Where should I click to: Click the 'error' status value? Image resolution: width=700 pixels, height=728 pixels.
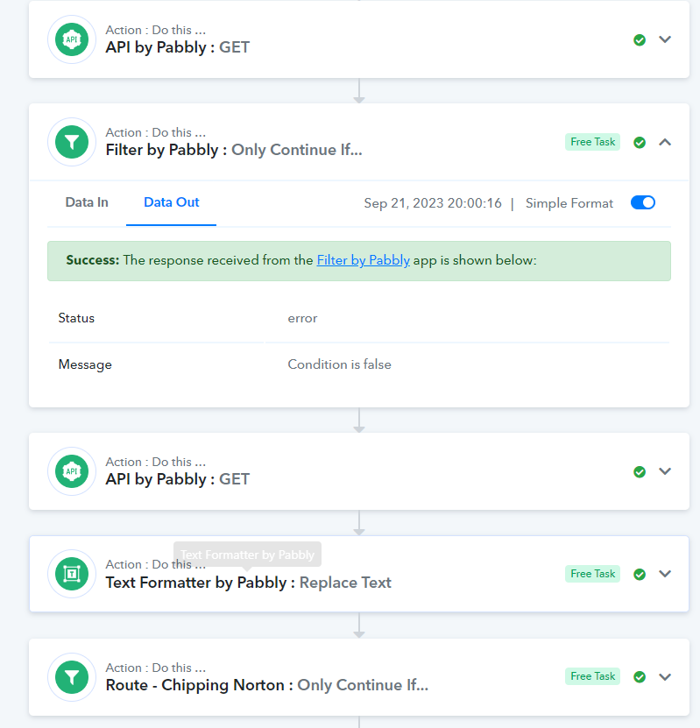click(302, 319)
